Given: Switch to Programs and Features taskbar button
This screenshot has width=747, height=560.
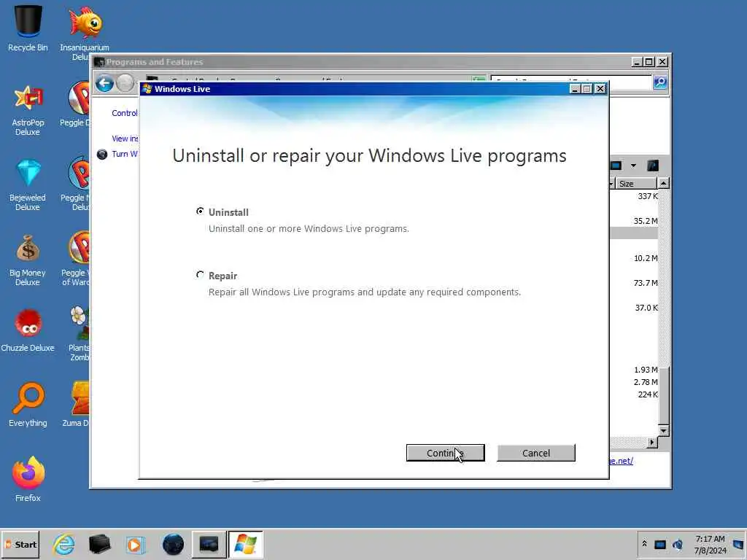Looking at the screenshot, I should 209,544.
